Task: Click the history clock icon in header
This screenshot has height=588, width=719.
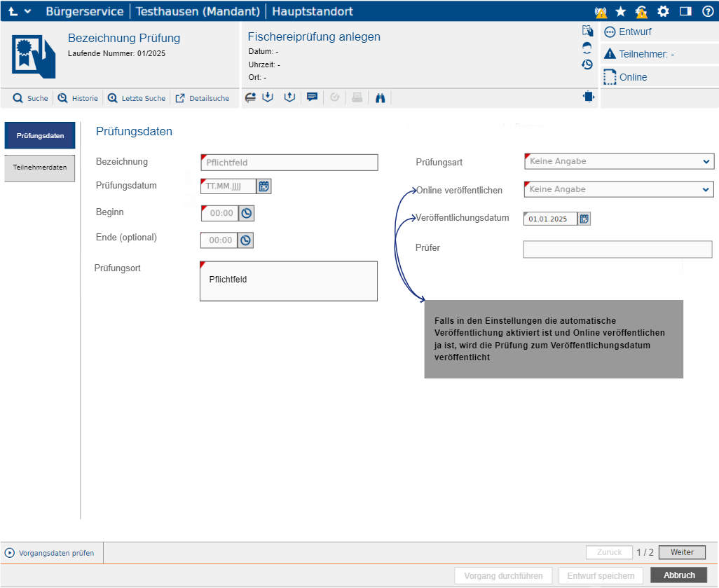Action: [x=587, y=64]
